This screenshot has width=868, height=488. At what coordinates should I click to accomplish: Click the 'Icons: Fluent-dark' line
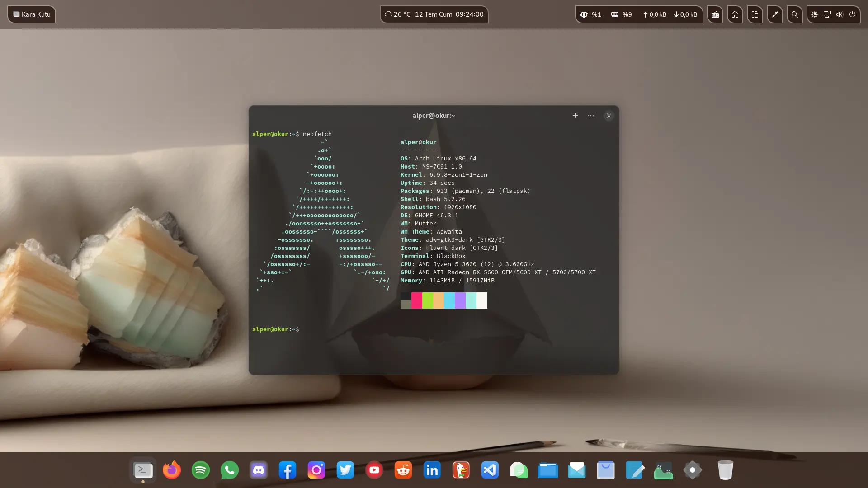pos(449,248)
